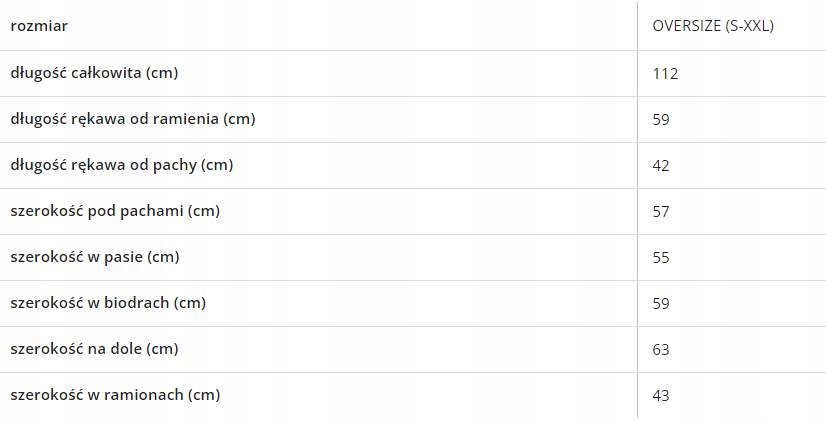Click the shoulder width value 43
The width and height of the screenshot is (826, 421).
pyautogui.click(x=660, y=395)
